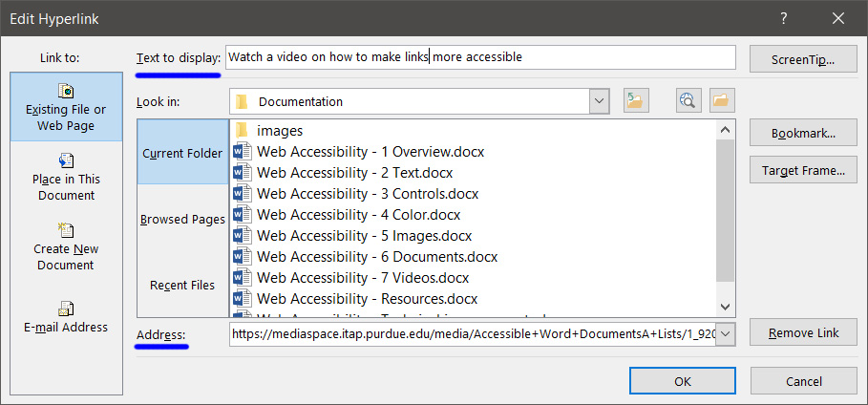The image size is (868, 405).
Task: Switch to Current Folder view
Action: pos(182,154)
